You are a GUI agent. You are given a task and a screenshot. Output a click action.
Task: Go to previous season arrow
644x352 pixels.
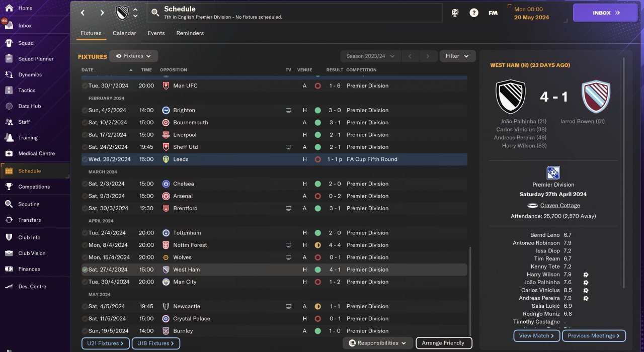(410, 56)
